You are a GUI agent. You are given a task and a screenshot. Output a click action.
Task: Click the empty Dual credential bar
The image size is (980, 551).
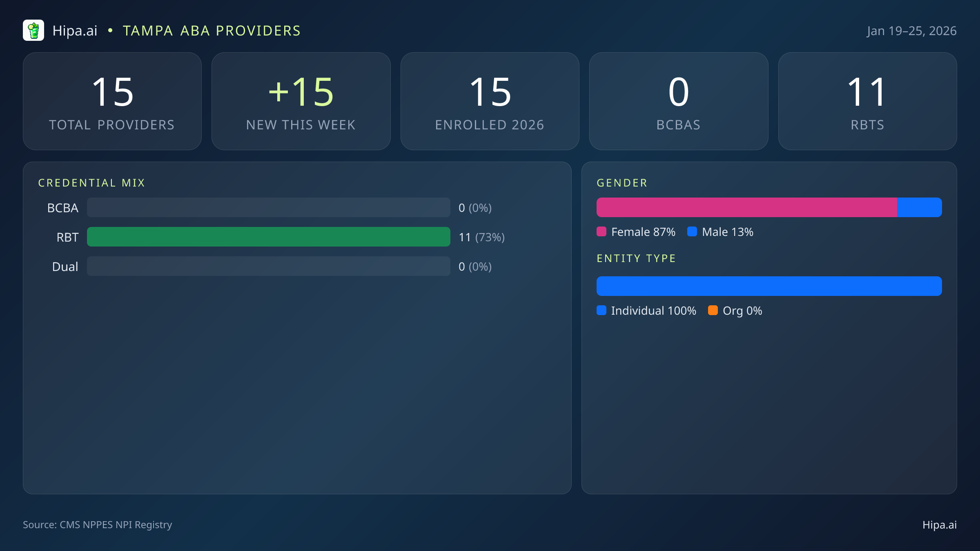269,267
